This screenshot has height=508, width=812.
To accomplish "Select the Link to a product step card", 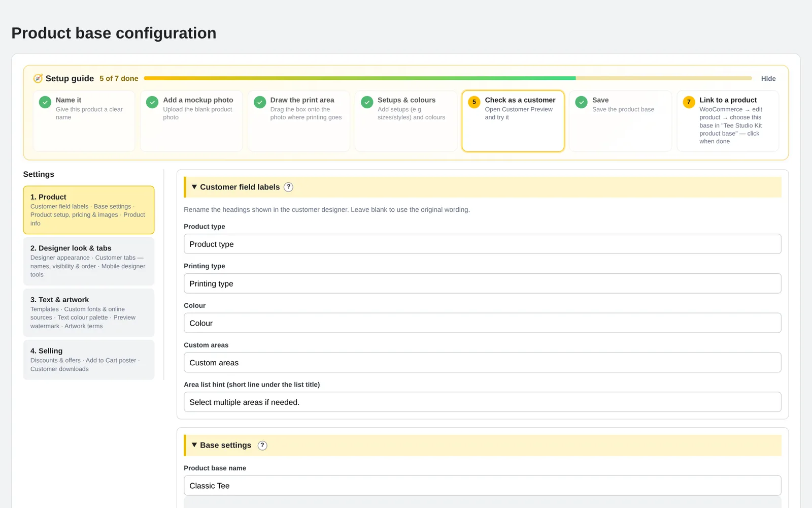I will (x=728, y=121).
